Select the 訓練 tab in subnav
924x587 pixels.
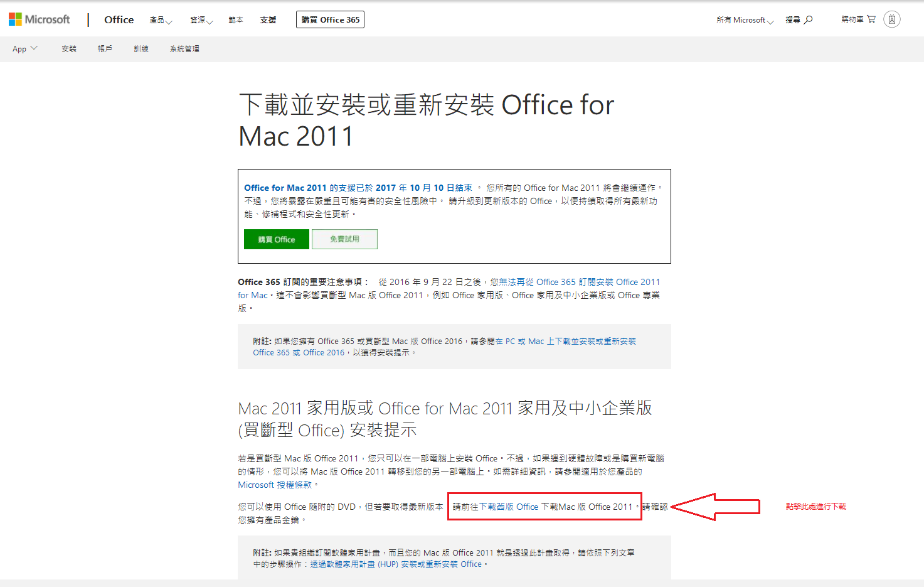coord(141,49)
